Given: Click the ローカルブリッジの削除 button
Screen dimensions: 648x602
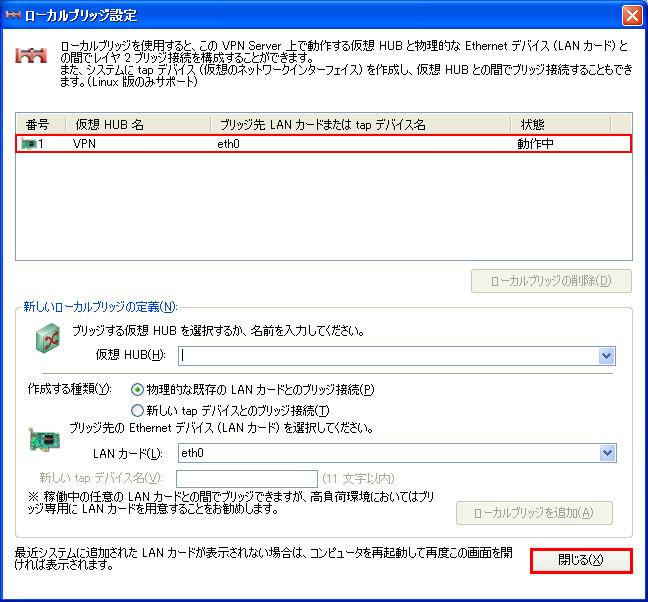Looking at the screenshot, I should click(x=551, y=281).
